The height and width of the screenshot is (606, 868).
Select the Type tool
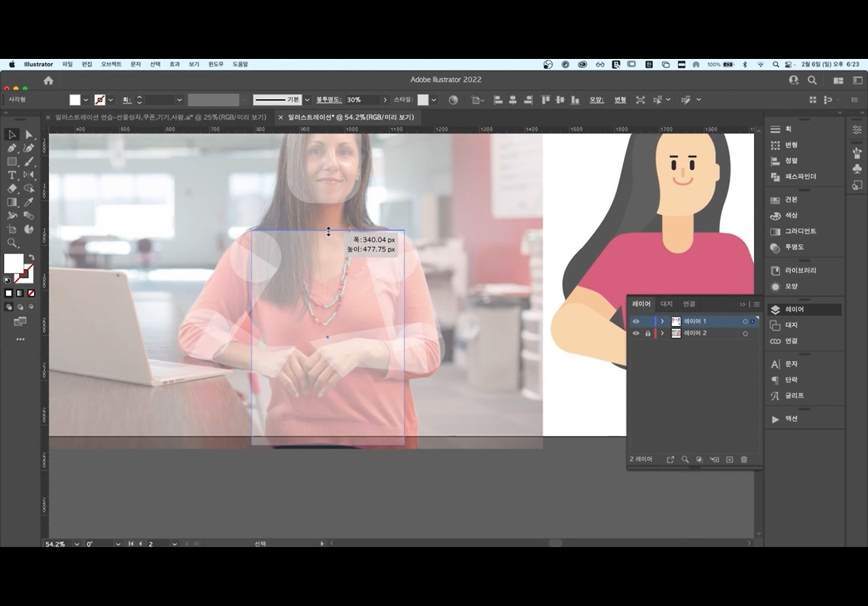[x=12, y=176]
